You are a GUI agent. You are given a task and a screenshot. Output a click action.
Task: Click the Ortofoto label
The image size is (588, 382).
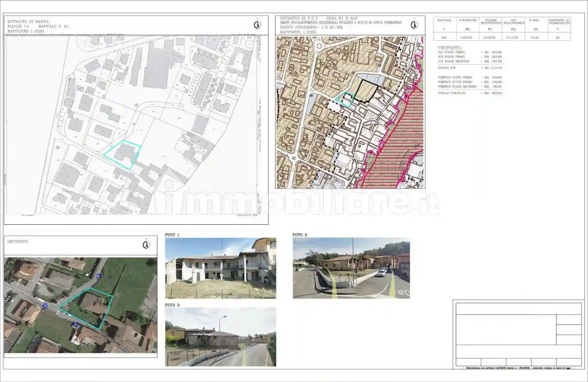click(17, 242)
